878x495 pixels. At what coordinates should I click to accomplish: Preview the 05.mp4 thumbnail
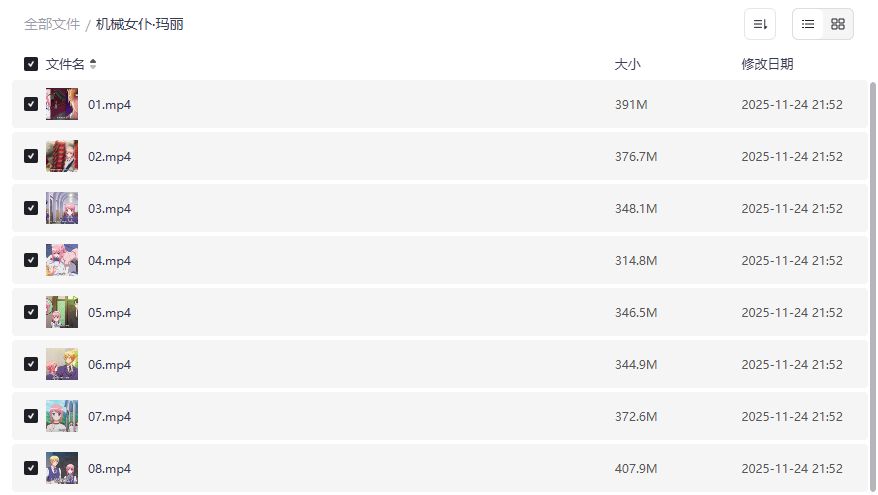click(x=62, y=312)
